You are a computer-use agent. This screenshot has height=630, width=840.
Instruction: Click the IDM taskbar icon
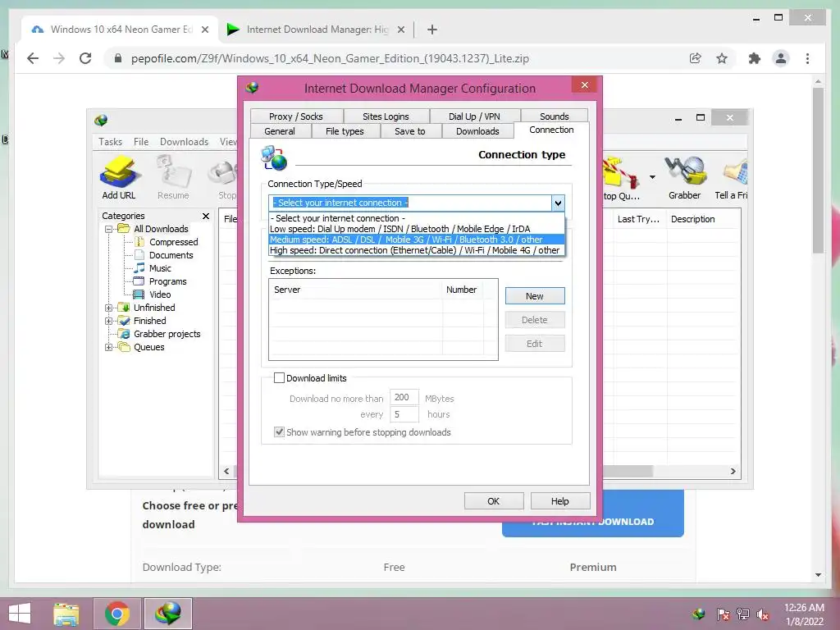click(168, 614)
